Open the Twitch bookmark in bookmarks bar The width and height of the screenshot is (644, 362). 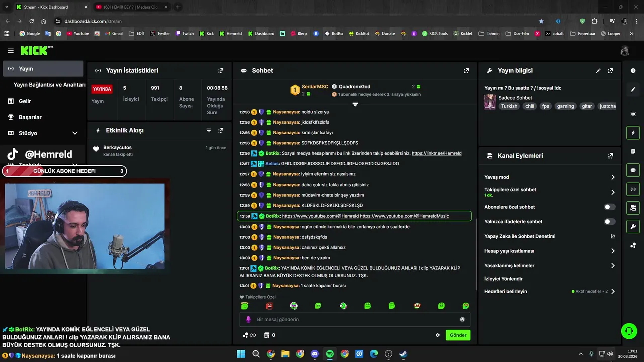pos(184,34)
